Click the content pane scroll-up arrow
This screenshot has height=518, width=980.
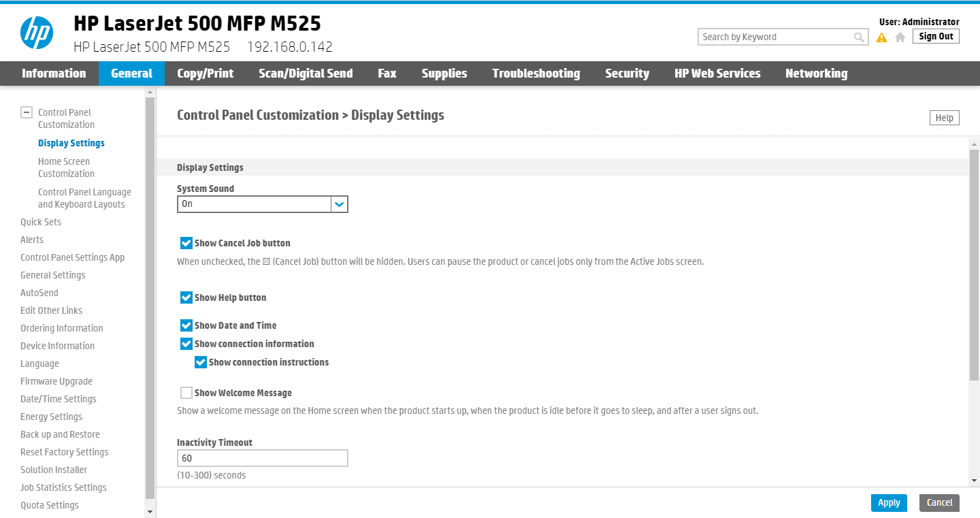point(974,144)
